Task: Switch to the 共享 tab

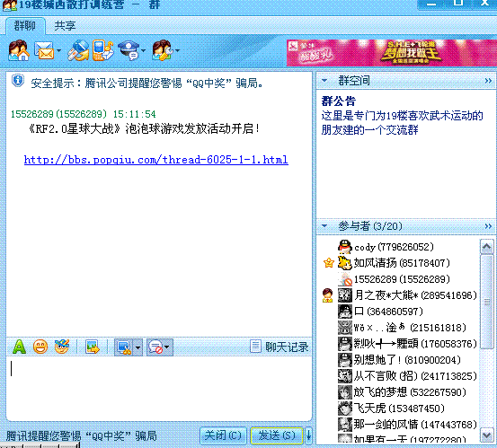Action: (65, 26)
